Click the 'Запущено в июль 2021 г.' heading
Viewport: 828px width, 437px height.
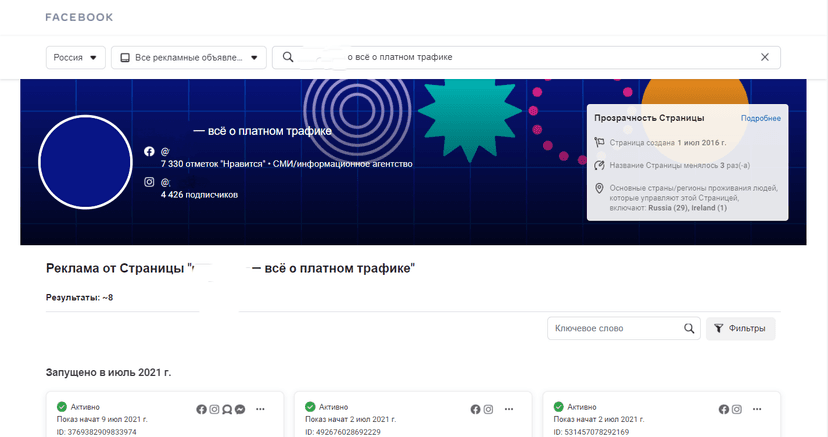click(x=108, y=373)
